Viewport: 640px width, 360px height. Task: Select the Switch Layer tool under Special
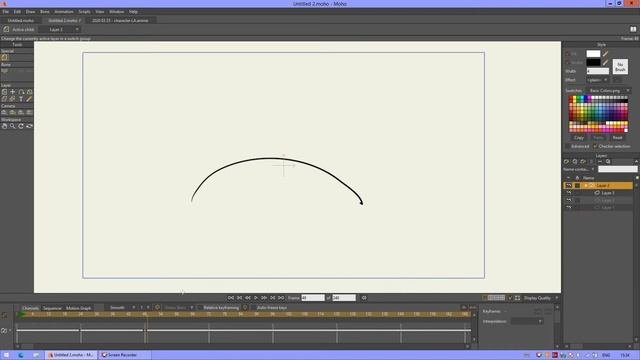click(5, 58)
